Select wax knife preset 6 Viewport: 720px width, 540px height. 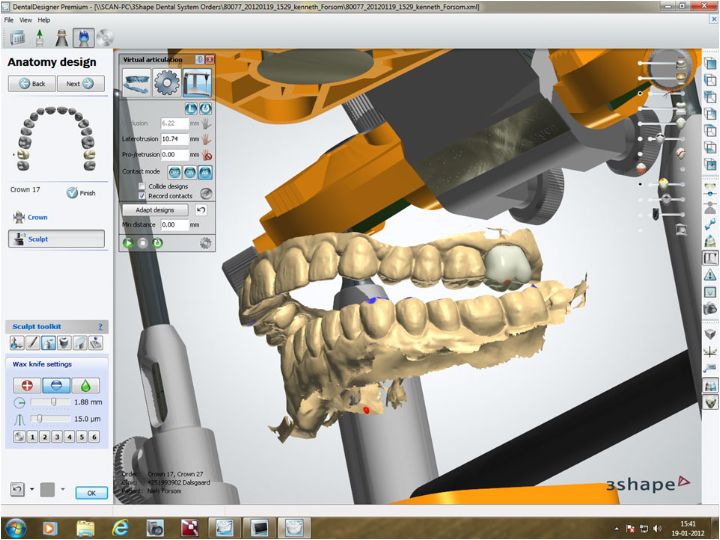coord(94,437)
